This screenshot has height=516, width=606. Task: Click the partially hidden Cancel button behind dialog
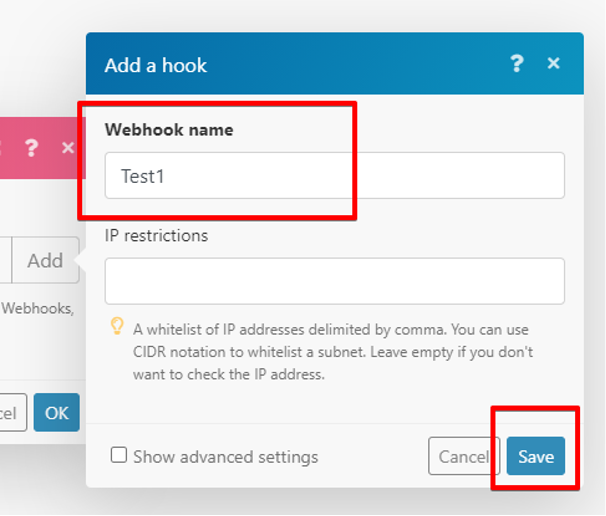8,412
